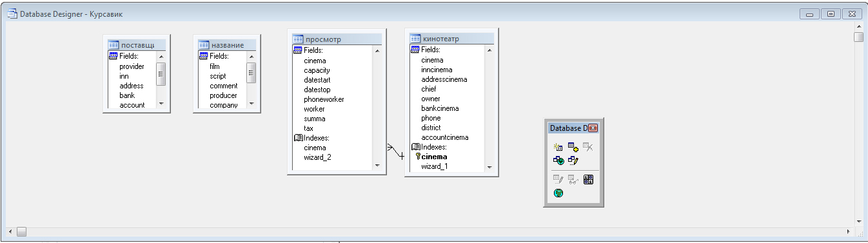The width and height of the screenshot is (868, 243).
Task: Click Indexes icon in просмотр table
Action: coord(298,138)
